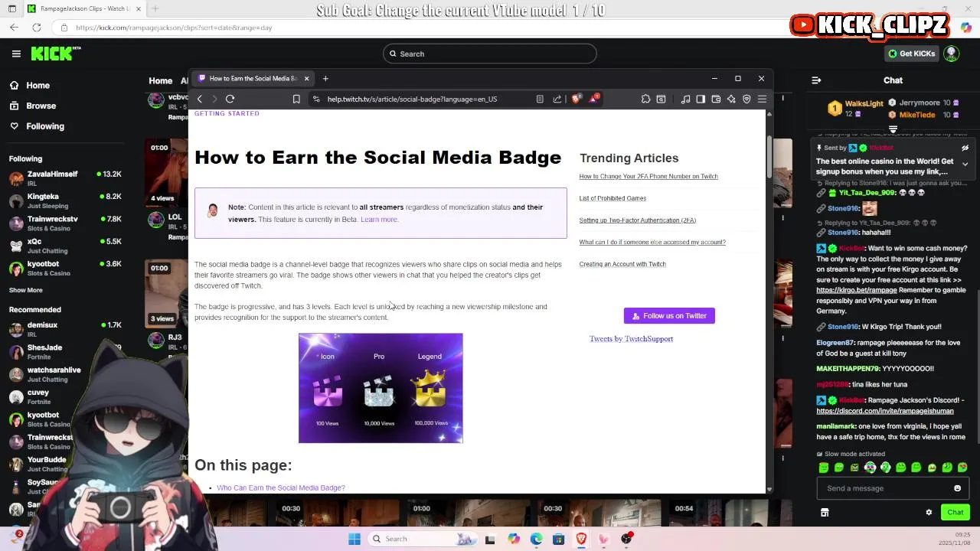This screenshot has height=551, width=980.
Task: Open Browse in the Kick sidebar
Action: (41, 106)
